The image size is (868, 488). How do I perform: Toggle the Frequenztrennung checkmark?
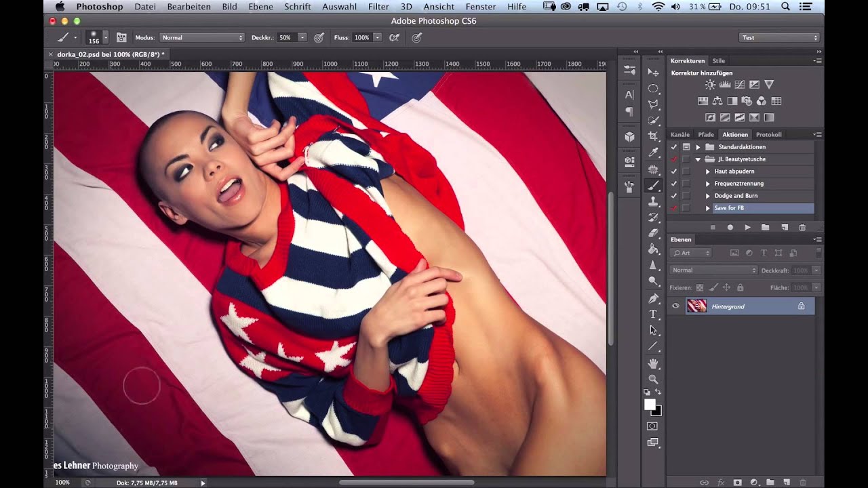[674, 184]
